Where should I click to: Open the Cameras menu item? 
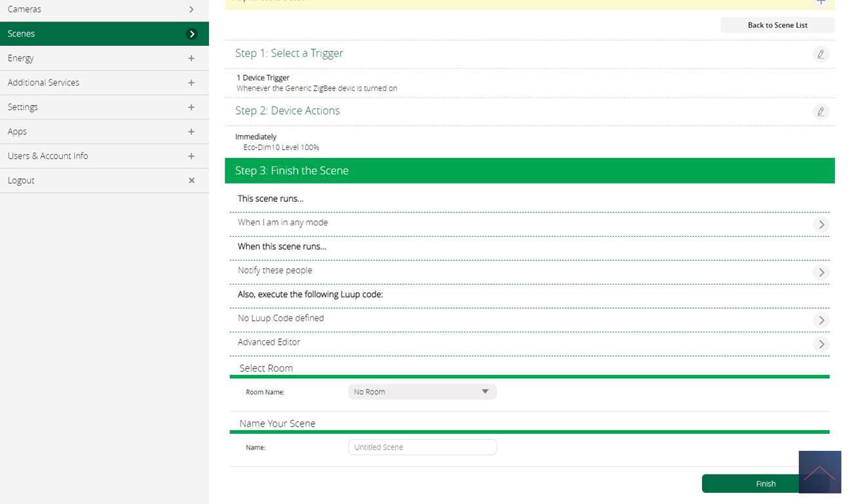(x=104, y=9)
